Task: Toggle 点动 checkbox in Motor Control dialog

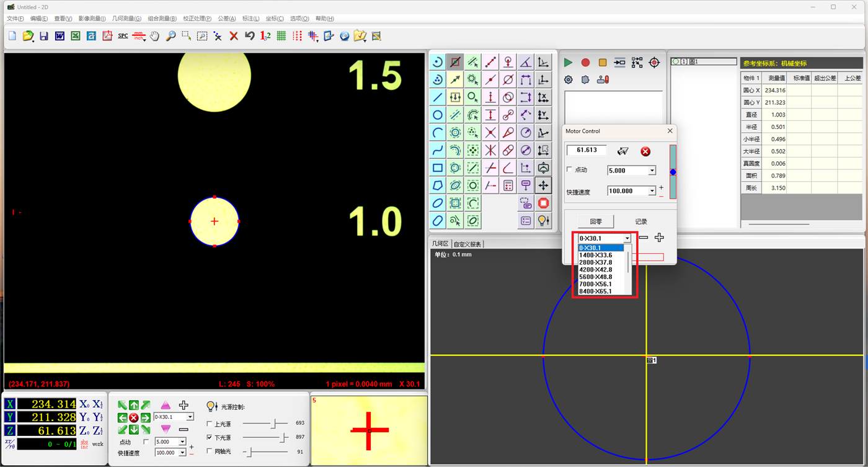Action: click(570, 169)
